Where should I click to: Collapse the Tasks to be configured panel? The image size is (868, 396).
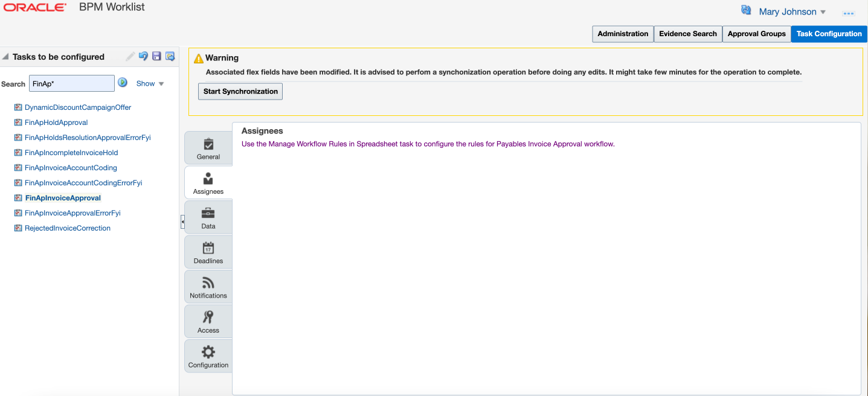coord(6,57)
